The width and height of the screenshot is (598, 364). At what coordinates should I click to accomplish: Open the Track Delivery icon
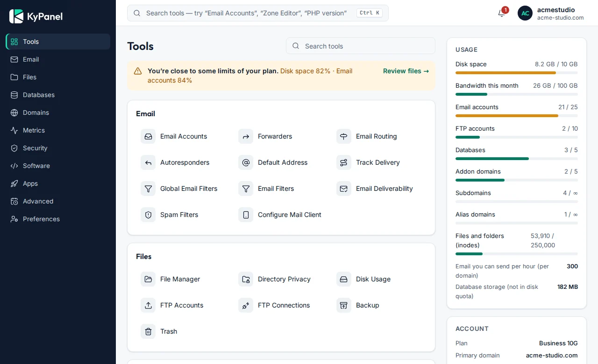point(344,162)
